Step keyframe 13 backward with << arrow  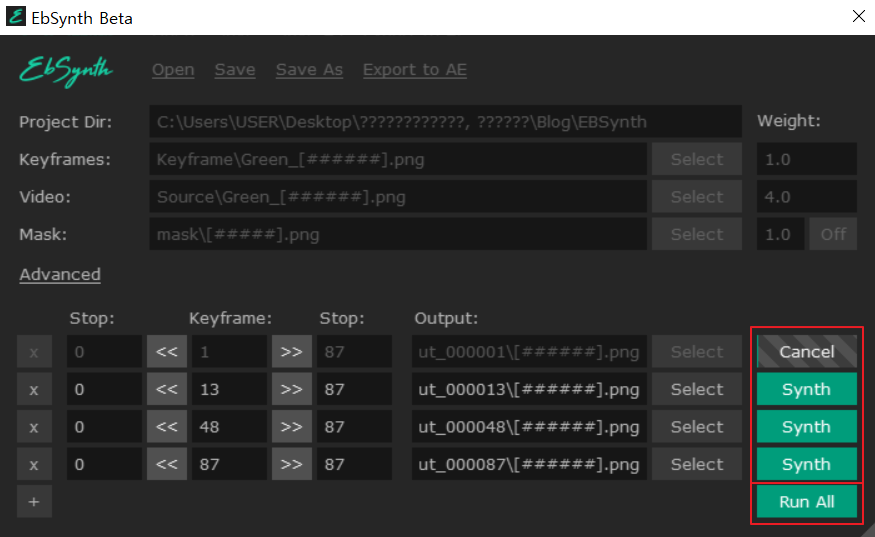[x=166, y=389]
